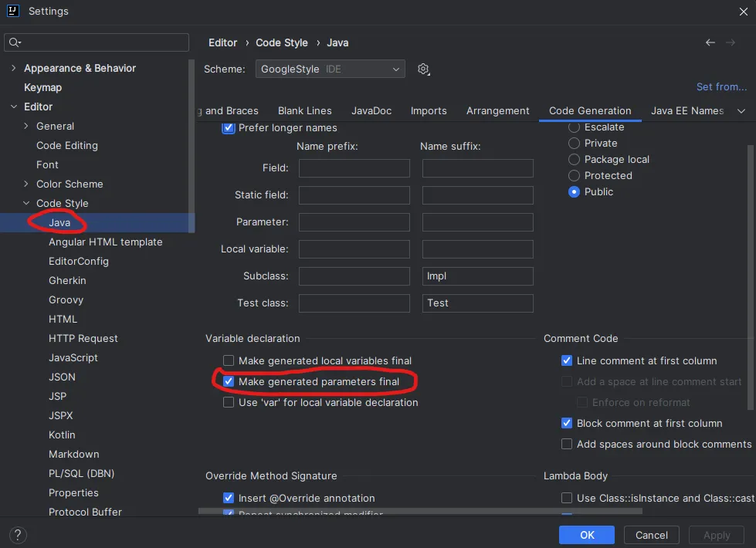The width and height of the screenshot is (756, 548).
Task: Collapse the Editor tree section
Action: point(13,107)
